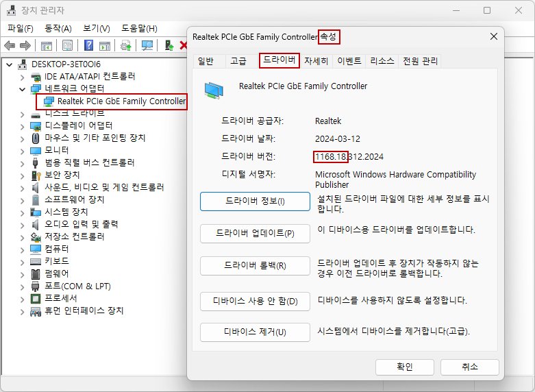Select the 보안 장치 key icon

[x=36, y=175]
